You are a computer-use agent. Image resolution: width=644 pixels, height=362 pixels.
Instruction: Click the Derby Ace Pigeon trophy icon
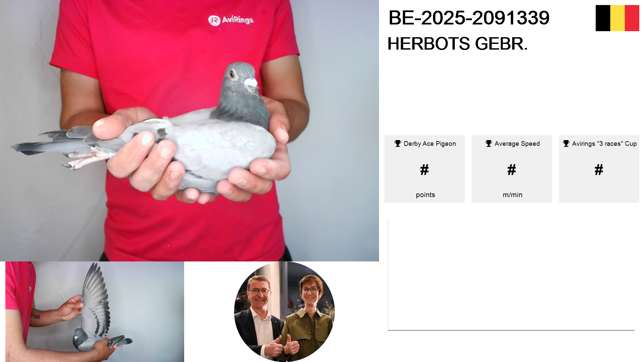point(398,143)
